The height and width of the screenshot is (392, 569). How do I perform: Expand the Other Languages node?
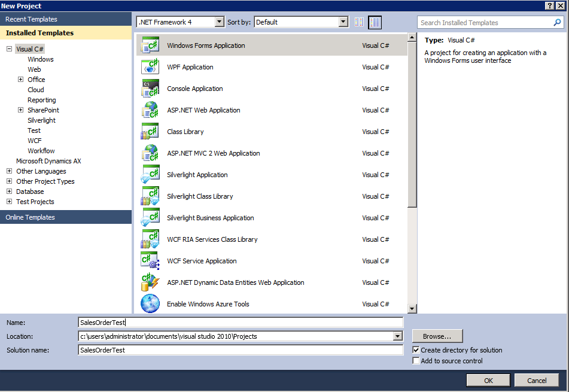pyautogui.click(x=9, y=171)
